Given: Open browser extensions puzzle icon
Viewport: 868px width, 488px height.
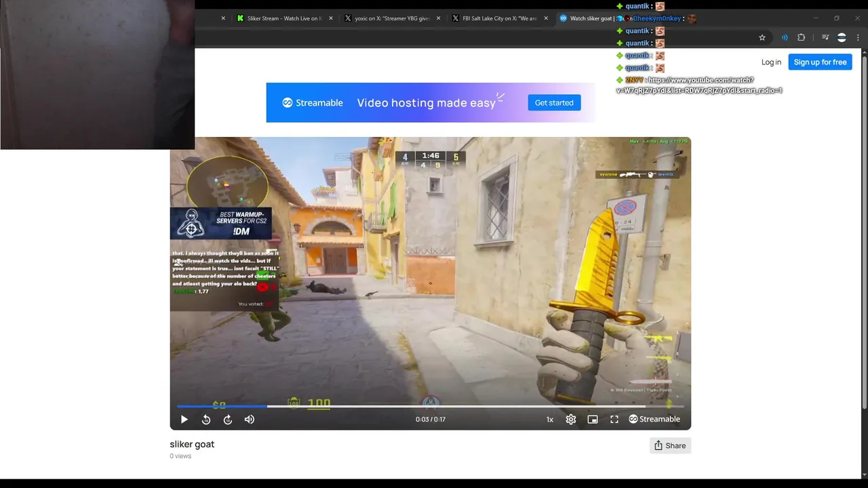Looking at the screenshot, I should coord(801,38).
